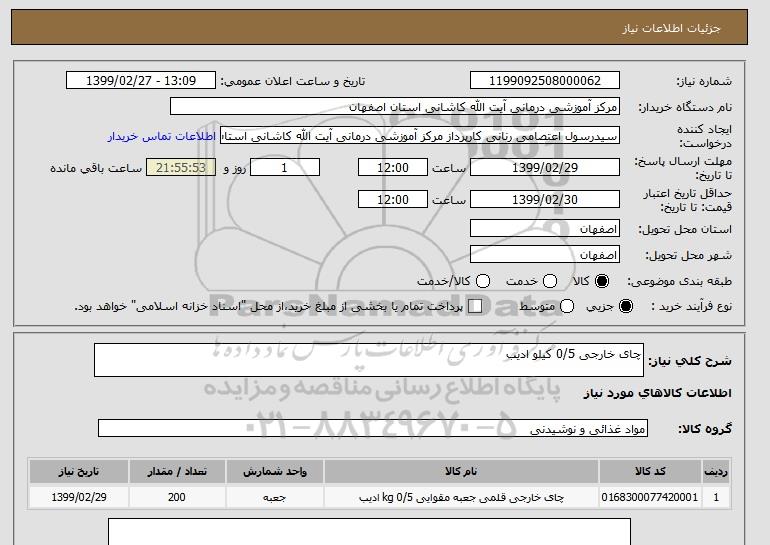Click the quantity 200 cell

coord(177,497)
